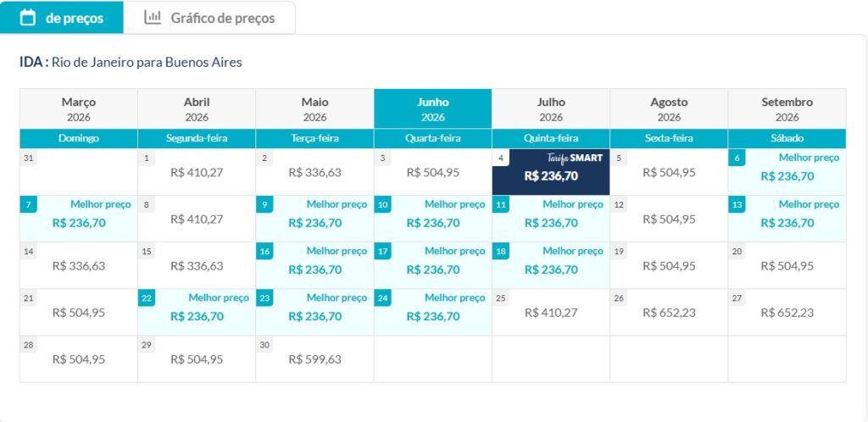Select day 18 Melhor preço fare

coord(551,265)
